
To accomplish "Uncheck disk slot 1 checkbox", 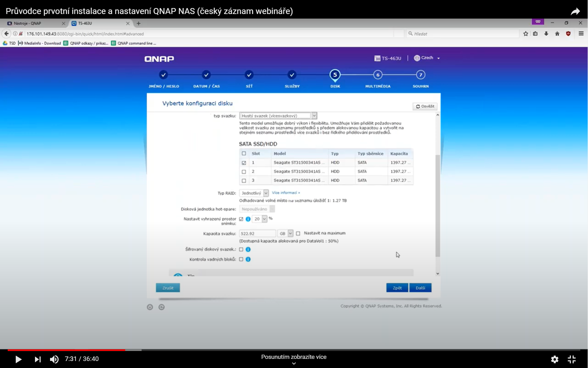I will click(x=244, y=163).
